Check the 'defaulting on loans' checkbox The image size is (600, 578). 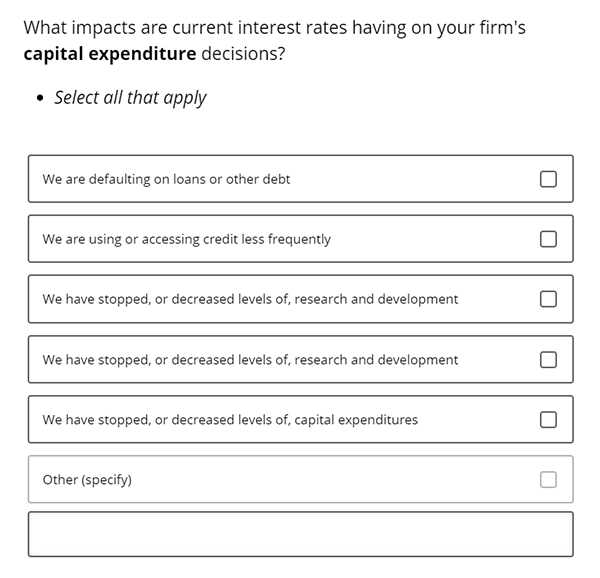[548, 179]
